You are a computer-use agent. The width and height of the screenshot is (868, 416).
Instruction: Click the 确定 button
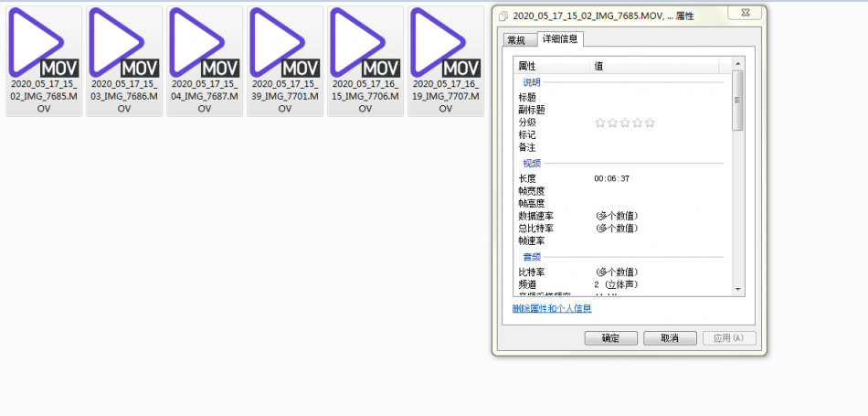pyautogui.click(x=610, y=338)
